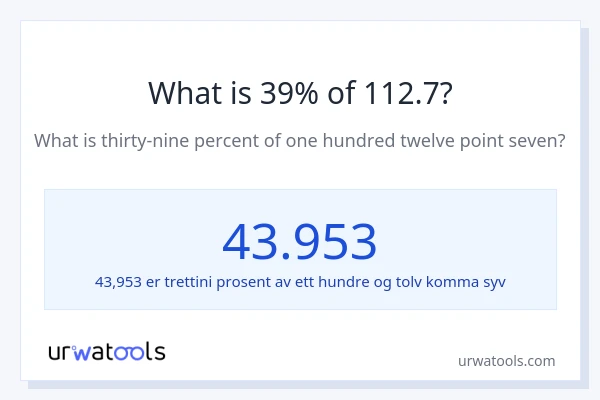The height and width of the screenshot is (400, 600).
Task: Click '112.7' in the main heading
Action: tap(400, 92)
